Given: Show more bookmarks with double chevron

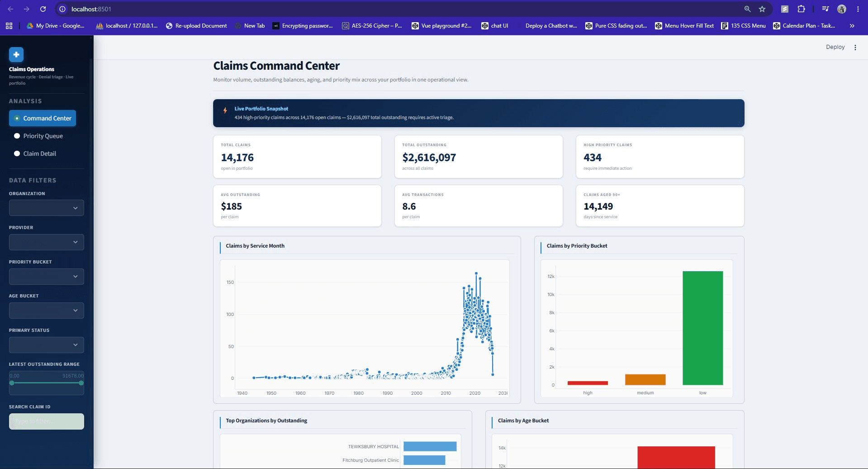Looking at the screenshot, I should coord(852,26).
